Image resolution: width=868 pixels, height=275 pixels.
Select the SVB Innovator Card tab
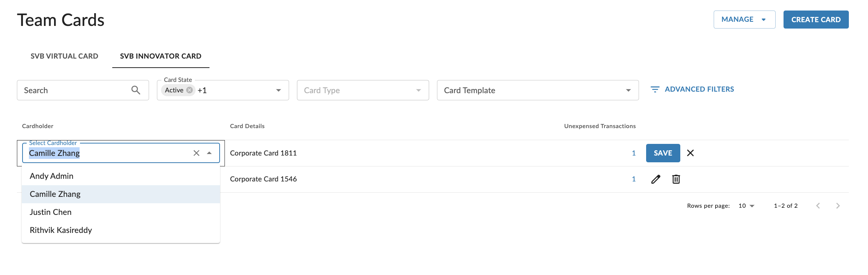coord(161,56)
